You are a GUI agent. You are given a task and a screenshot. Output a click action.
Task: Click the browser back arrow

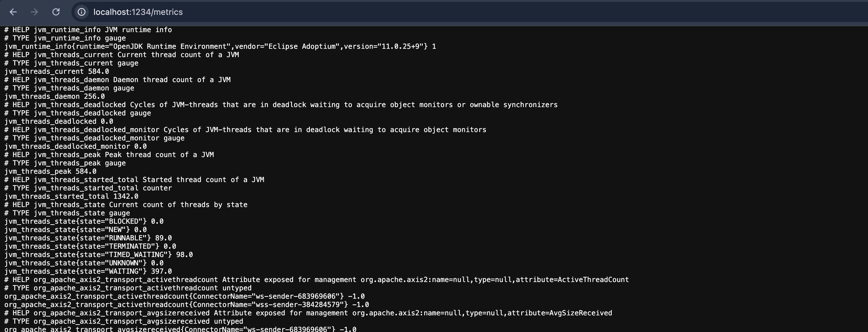click(x=13, y=12)
